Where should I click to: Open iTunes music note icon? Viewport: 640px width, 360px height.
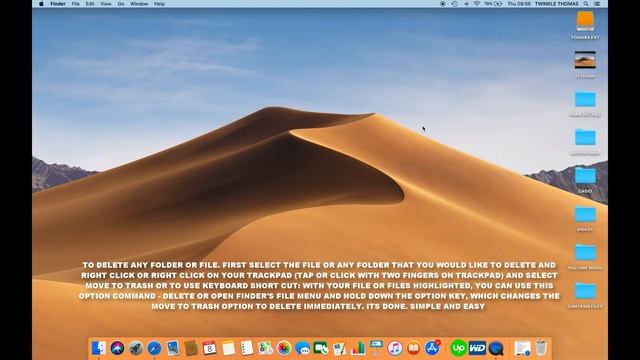395,348
